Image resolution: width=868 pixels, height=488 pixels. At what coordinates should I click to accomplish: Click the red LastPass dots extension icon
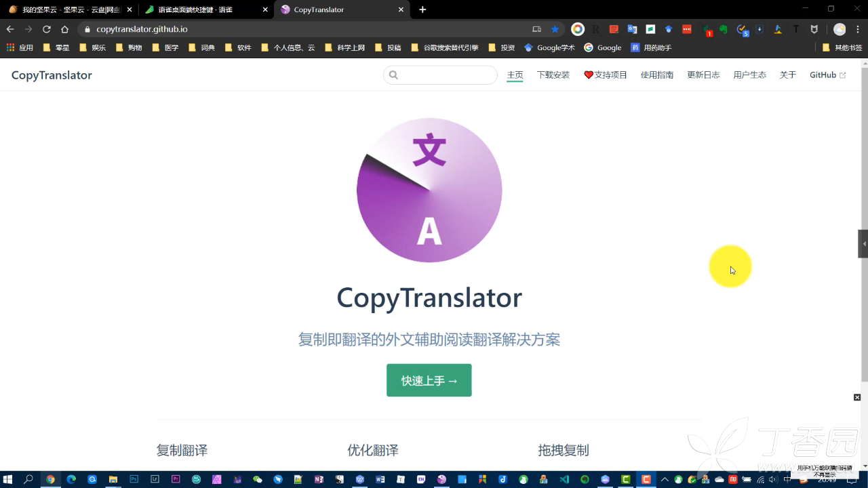687,29
